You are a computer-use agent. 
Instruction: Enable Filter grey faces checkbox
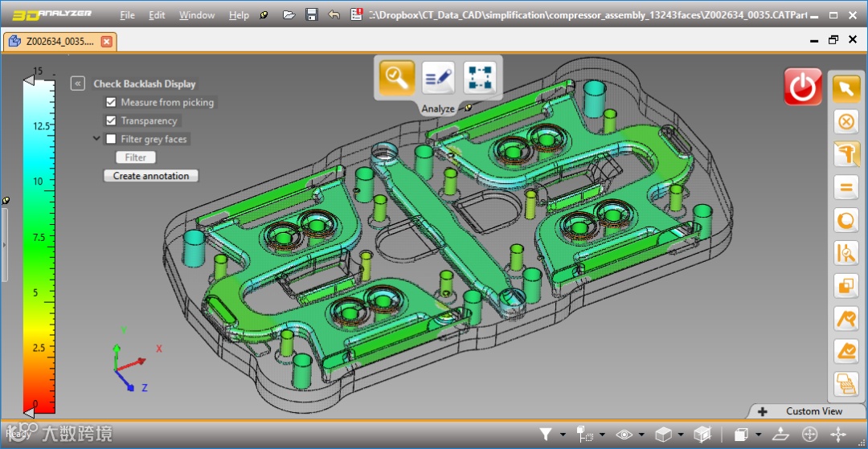click(111, 139)
